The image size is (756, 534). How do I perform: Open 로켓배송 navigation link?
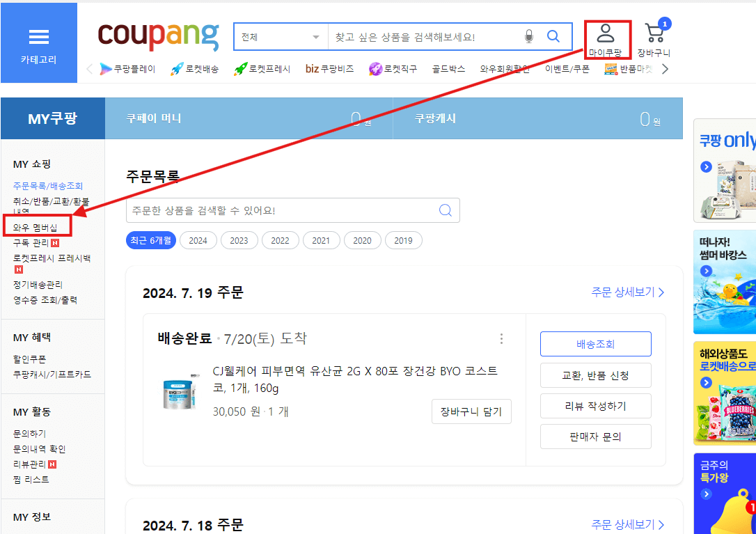[194, 69]
